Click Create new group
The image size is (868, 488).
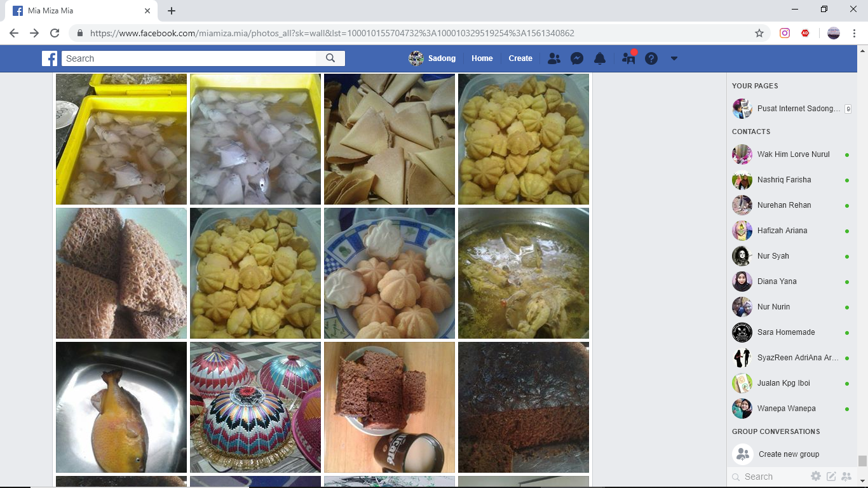pyautogui.click(x=788, y=454)
